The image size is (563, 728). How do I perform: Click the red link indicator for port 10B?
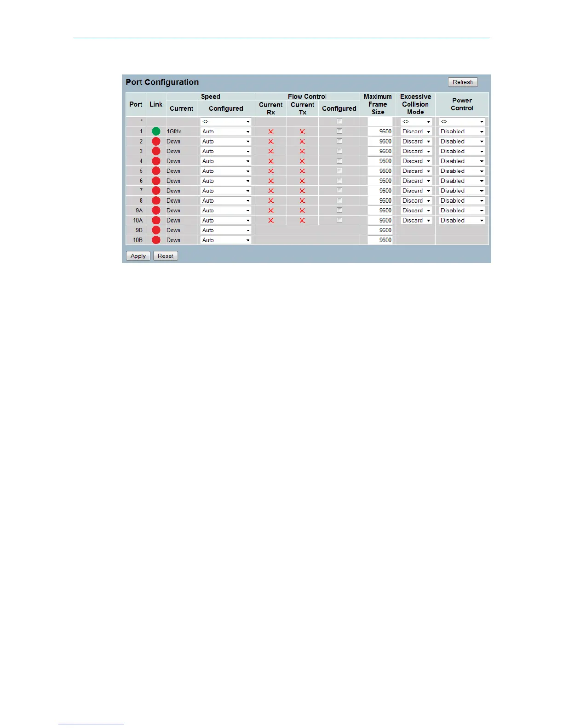[x=156, y=240]
